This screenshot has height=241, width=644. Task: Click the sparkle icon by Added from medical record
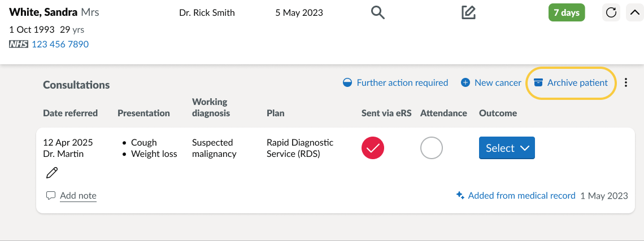coord(460,195)
